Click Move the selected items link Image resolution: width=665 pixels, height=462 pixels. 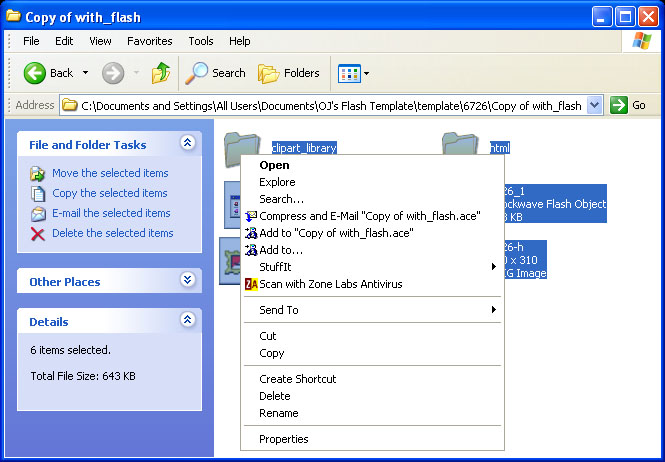pos(110,173)
